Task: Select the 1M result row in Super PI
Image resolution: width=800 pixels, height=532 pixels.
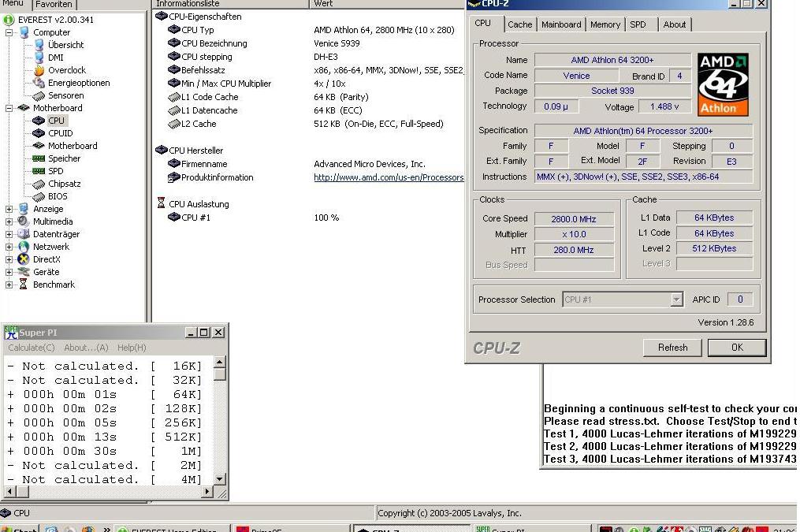Action: pyautogui.click(x=105, y=452)
